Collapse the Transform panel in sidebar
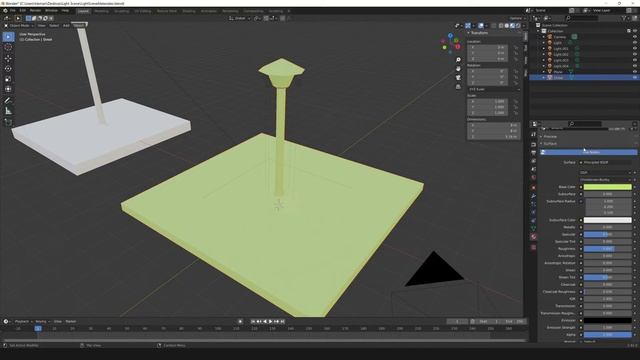Screen dimensions: 640x360 [478, 33]
